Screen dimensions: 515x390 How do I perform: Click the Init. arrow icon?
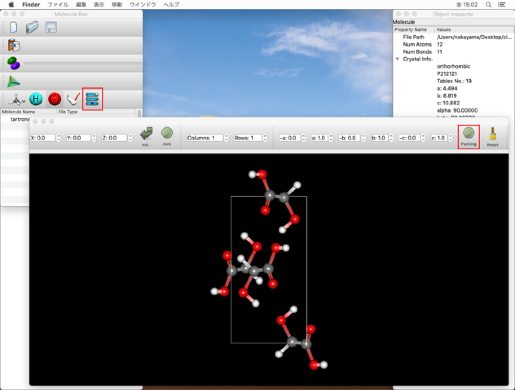pos(146,136)
